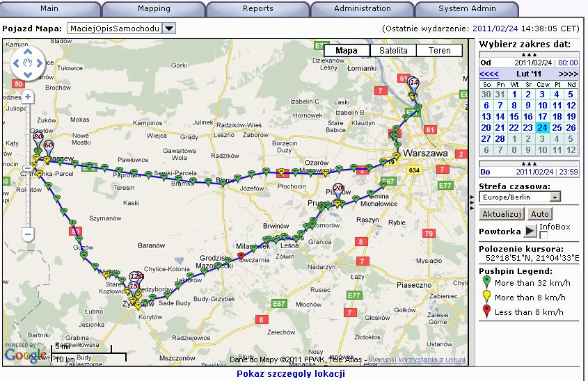
Task: Open the Strefa czasowa timezone dropdown
Action: pyautogui.click(x=520, y=197)
